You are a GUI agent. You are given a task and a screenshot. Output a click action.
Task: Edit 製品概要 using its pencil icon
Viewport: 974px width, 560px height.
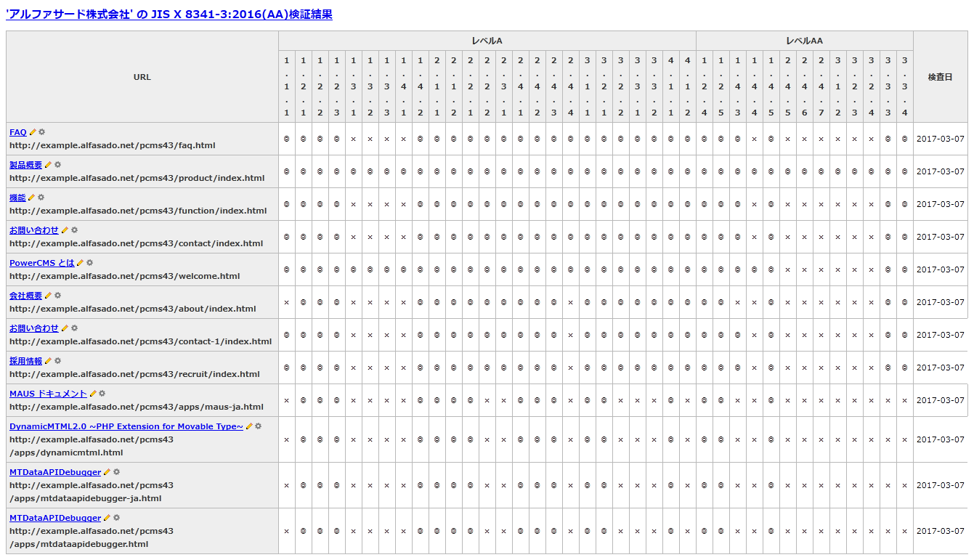tap(48, 165)
